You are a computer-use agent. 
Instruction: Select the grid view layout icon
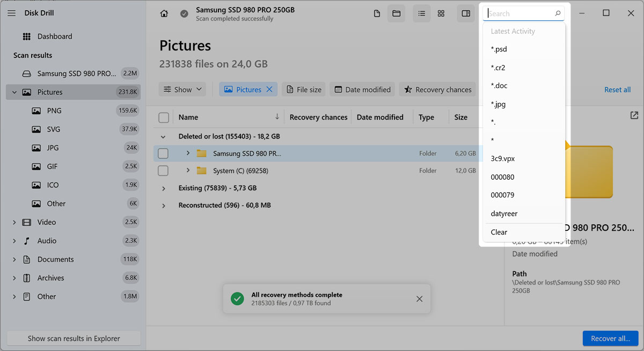441,13
